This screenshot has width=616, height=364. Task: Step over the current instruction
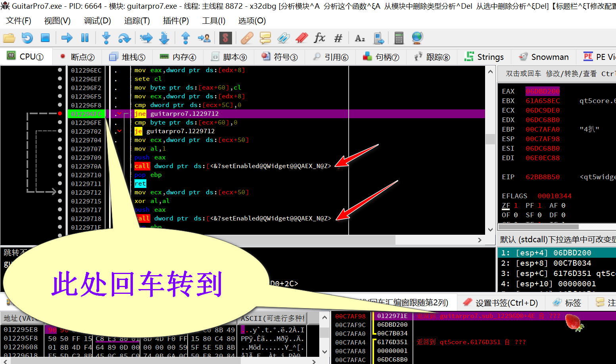(x=125, y=38)
